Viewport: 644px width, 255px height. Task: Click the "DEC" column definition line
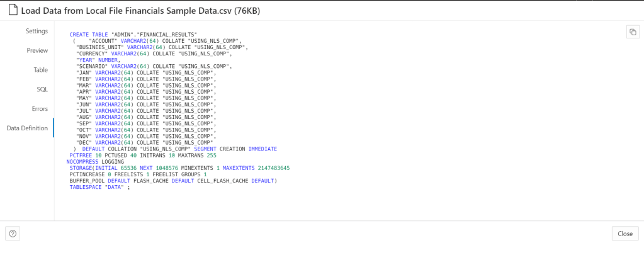tap(145, 142)
